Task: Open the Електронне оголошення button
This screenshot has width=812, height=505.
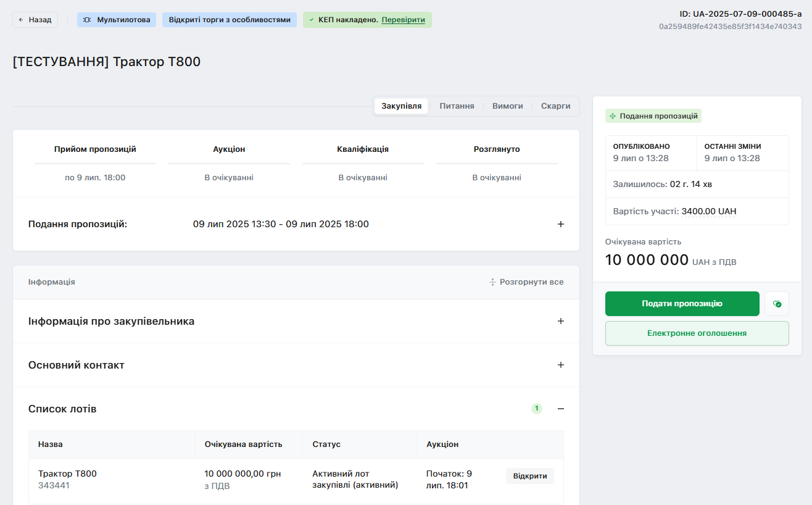Action: coord(697,333)
